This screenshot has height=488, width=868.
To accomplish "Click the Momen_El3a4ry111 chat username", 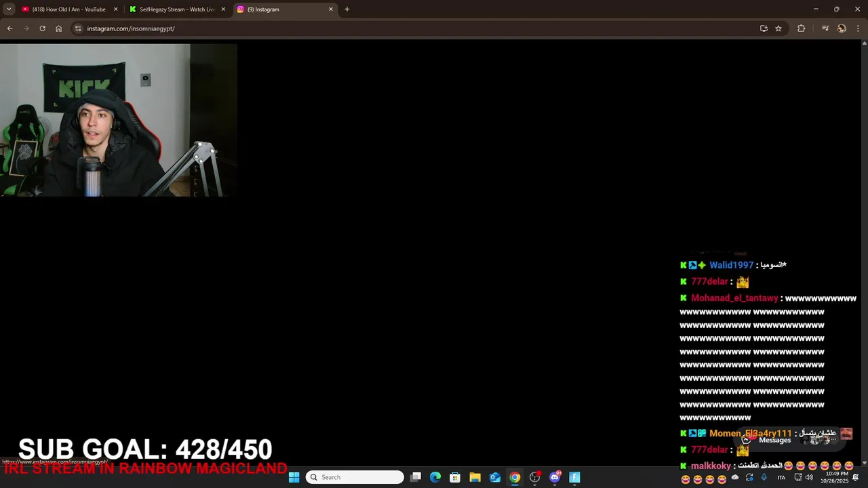I will (751, 433).
